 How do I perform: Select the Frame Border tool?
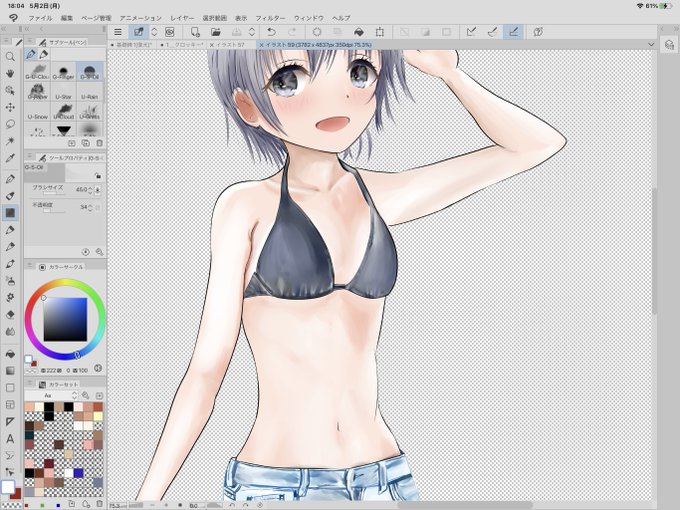[10, 405]
